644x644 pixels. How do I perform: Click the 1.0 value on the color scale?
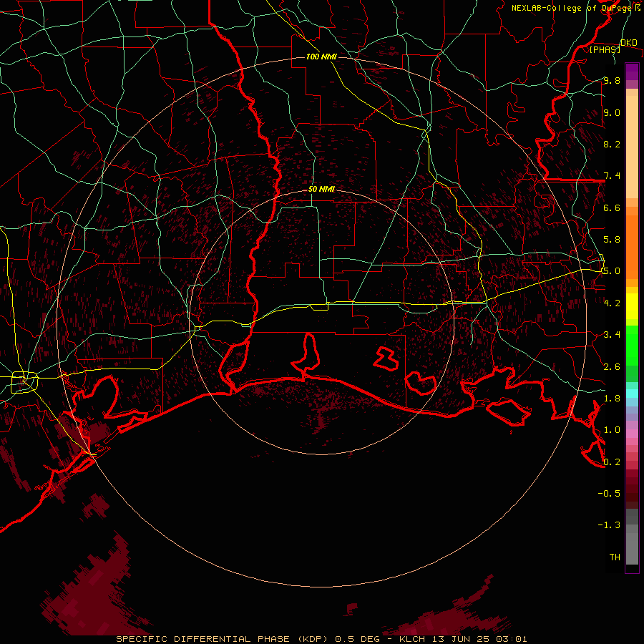point(612,430)
